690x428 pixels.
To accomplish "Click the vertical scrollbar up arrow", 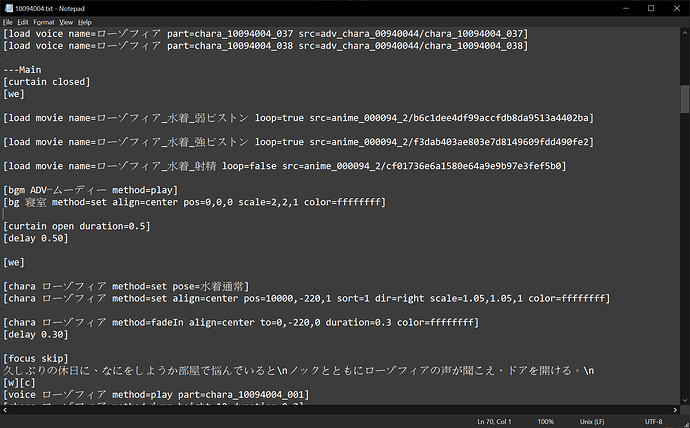I will [685, 32].
